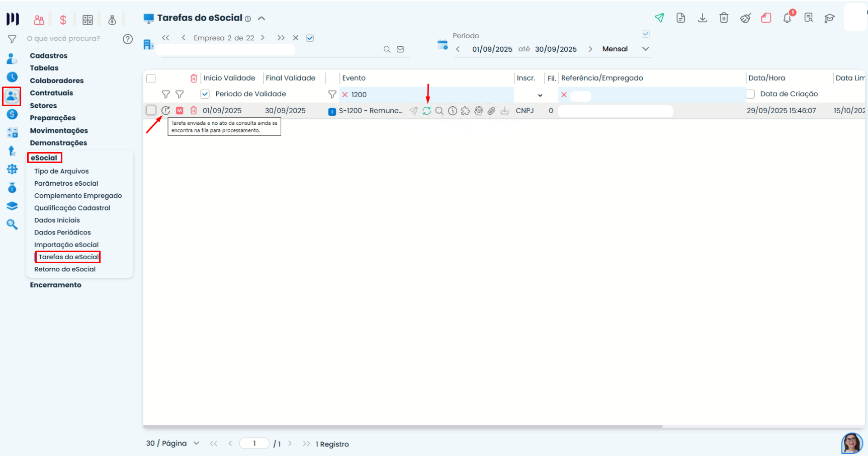Click the download icon in top toolbar

pos(703,18)
